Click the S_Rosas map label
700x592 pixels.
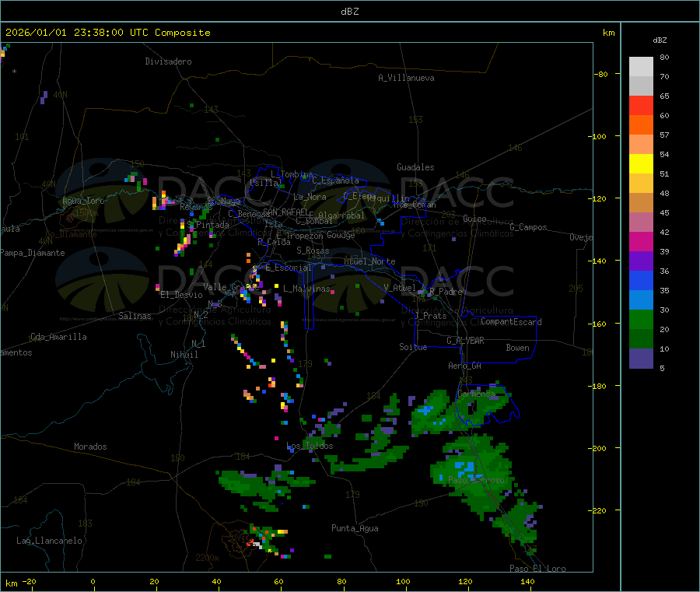coord(313,250)
